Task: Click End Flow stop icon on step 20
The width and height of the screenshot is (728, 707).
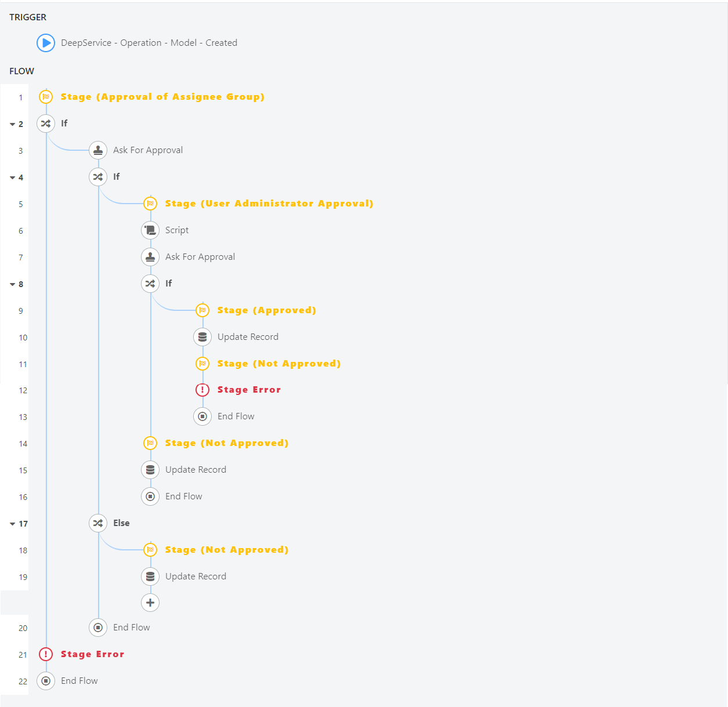Action: pyautogui.click(x=98, y=628)
